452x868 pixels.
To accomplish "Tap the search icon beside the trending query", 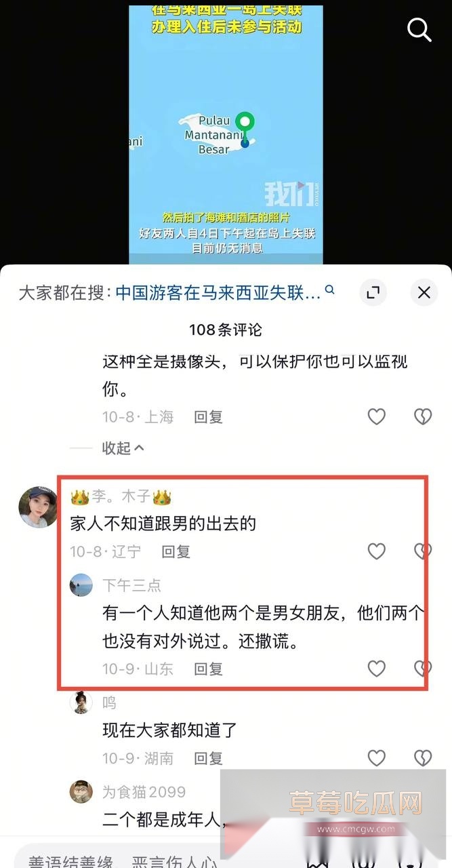I will point(330,290).
